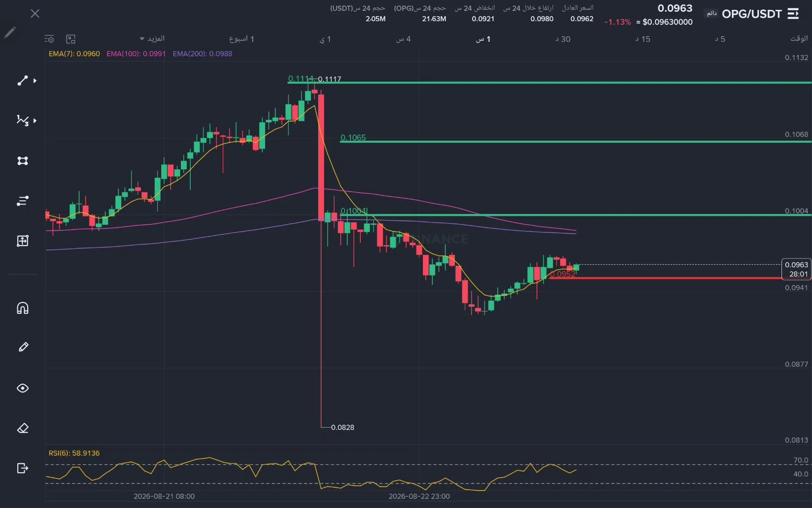The width and height of the screenshot is (812, 508).
Task: Click the 0.0828 low price marker
Action: click(343, 427)
